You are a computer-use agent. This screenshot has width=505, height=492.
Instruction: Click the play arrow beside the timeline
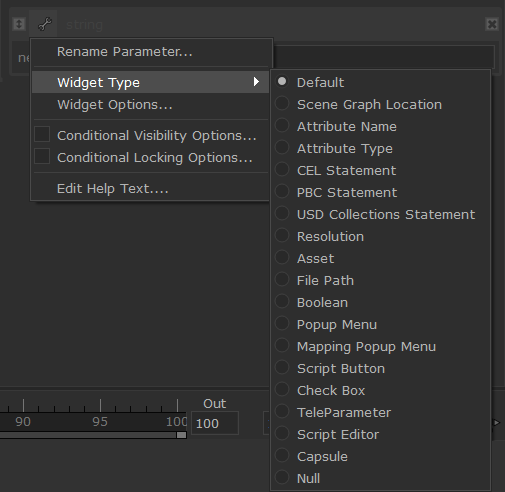tap(496, 422)
